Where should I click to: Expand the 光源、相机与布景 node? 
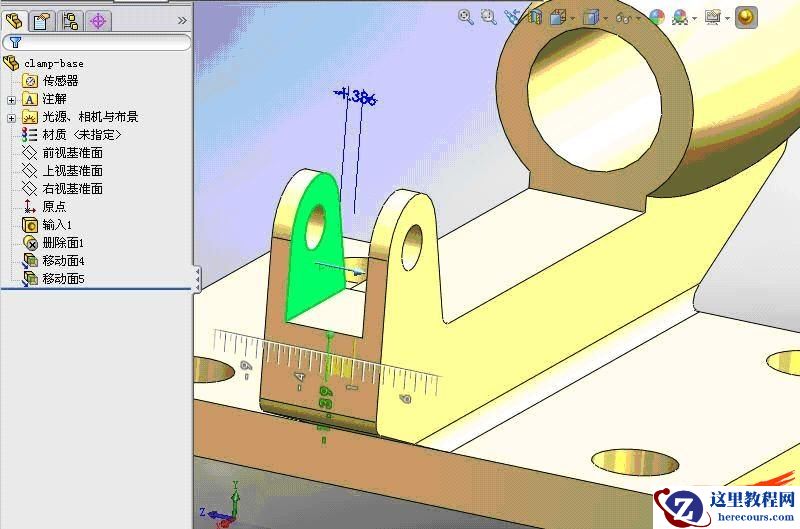(11, 118)
